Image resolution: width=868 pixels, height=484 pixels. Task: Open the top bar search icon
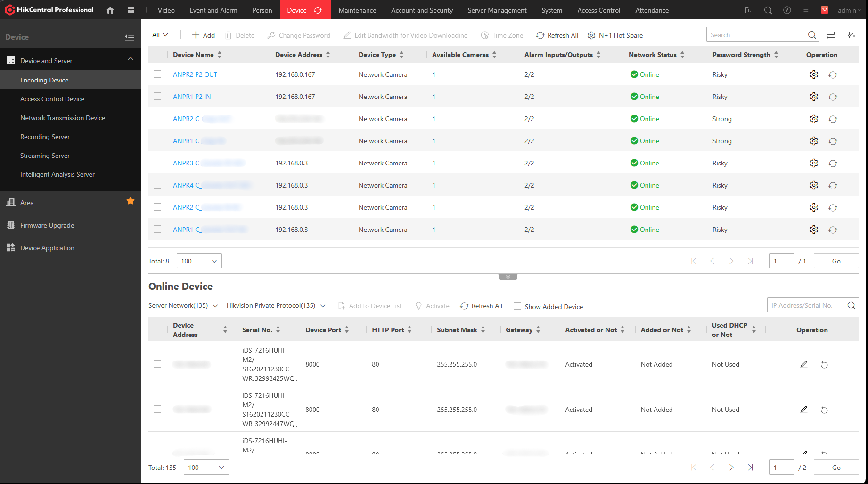768,10
